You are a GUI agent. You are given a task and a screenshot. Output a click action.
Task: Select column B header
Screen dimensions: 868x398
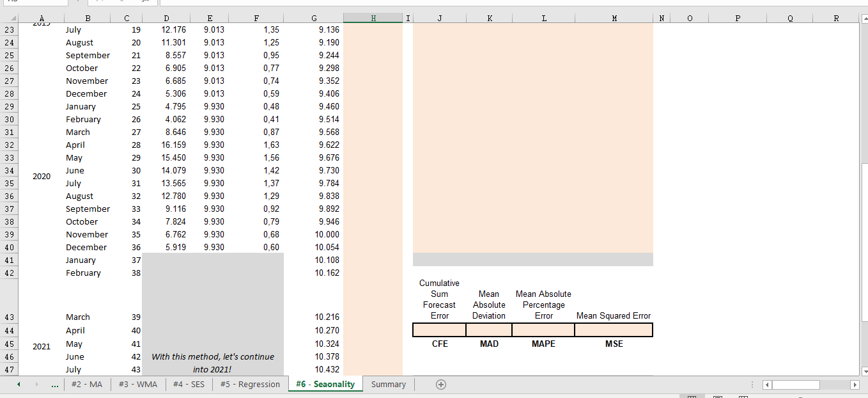click(88, 19)
